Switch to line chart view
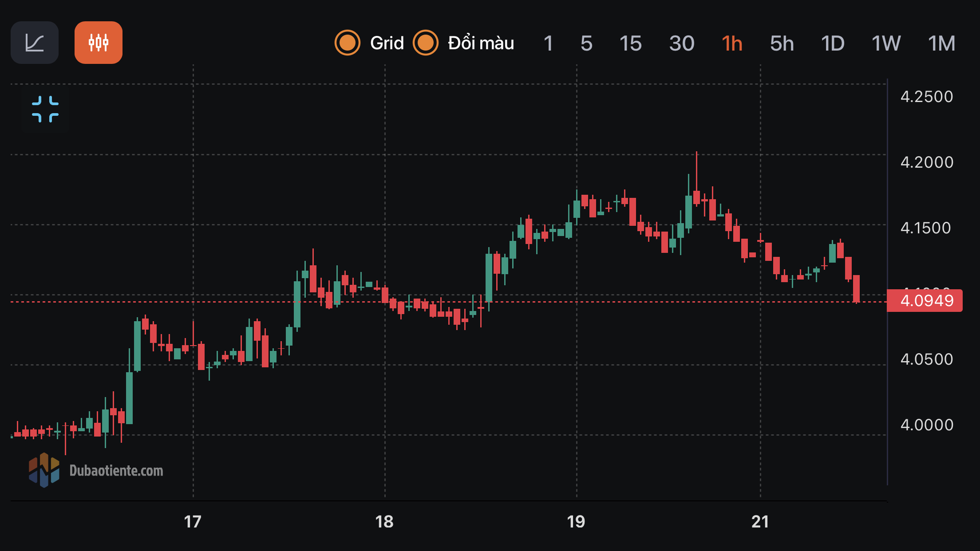The height and width of the screenshot is (551, 980). [35, 43]
